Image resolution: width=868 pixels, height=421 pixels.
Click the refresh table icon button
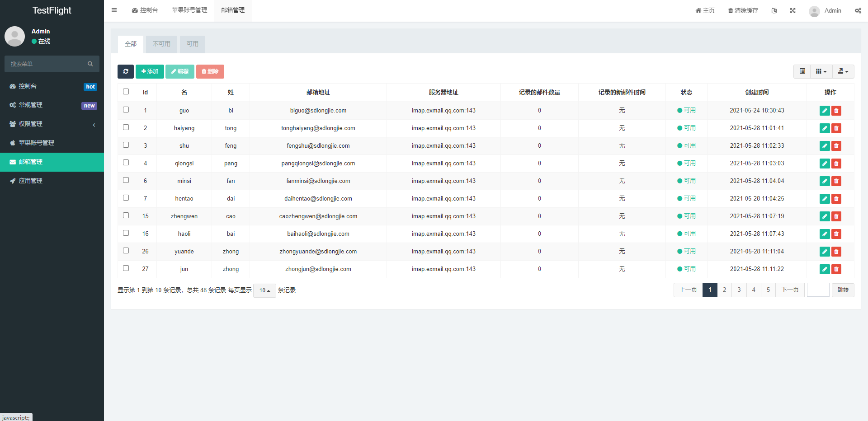[x=126, y=71]
